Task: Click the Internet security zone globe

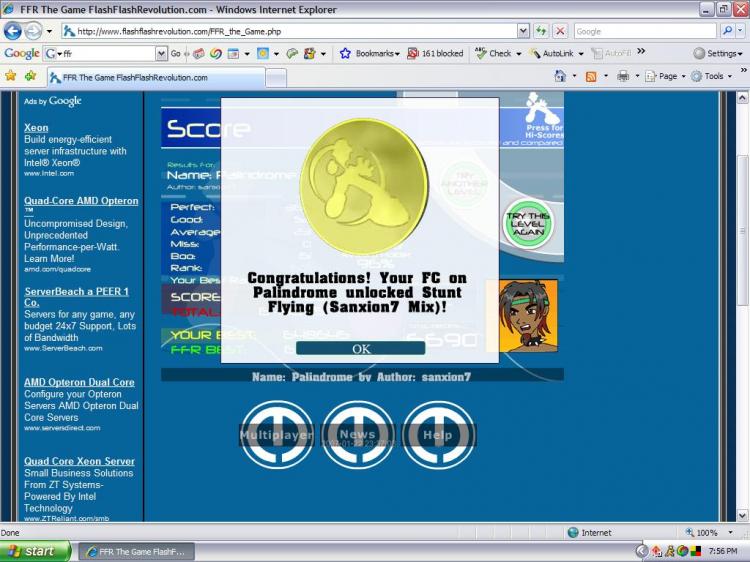Action: tap(573, 532)
